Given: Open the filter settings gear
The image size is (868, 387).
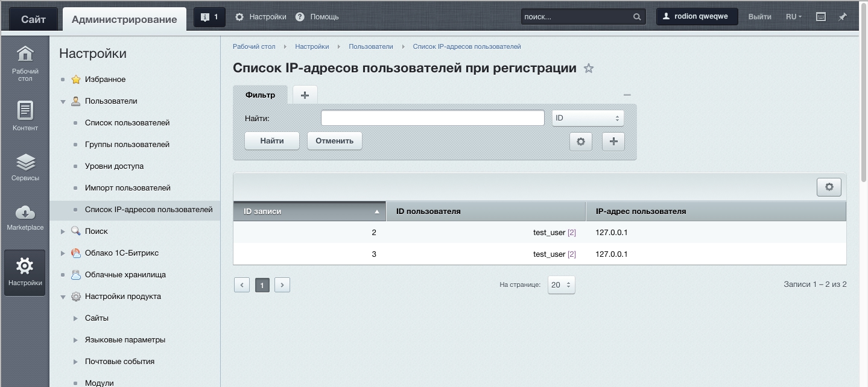Looking at the screenshot, I should (x=580, y=141).
